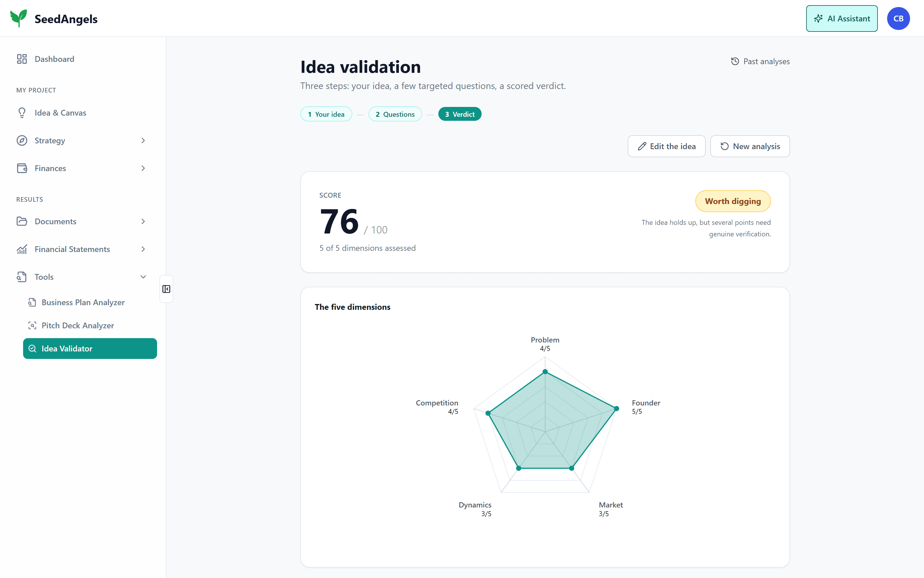
Task: Click Edit the idea button
Action: pos(666,147)
